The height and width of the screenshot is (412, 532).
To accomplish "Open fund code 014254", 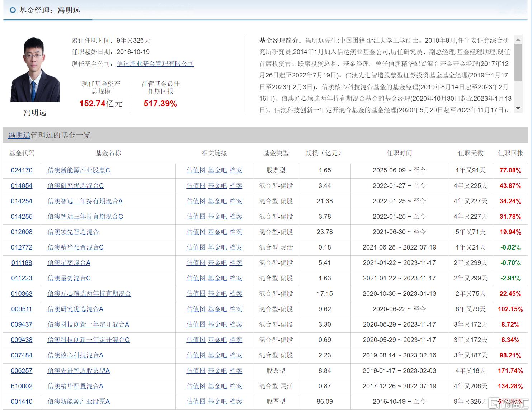I will pyautogui.click(x=22, y=201).
